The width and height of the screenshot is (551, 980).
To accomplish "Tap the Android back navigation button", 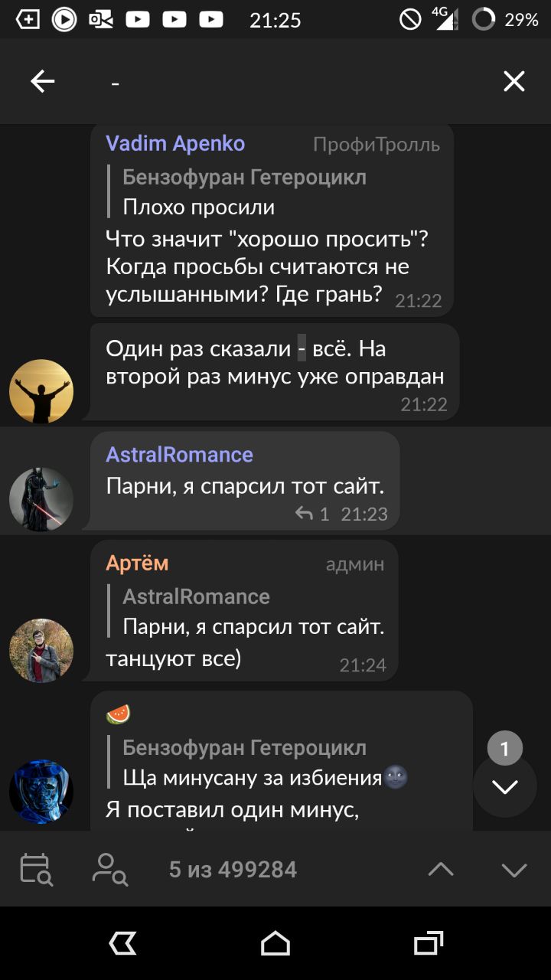I will pyautogui.click(x=122, y=943).
